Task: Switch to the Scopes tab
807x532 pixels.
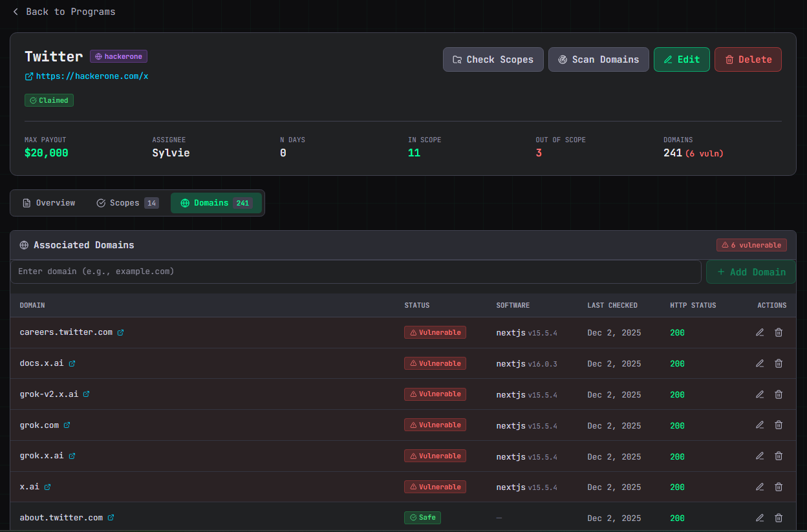Action: 127,203
